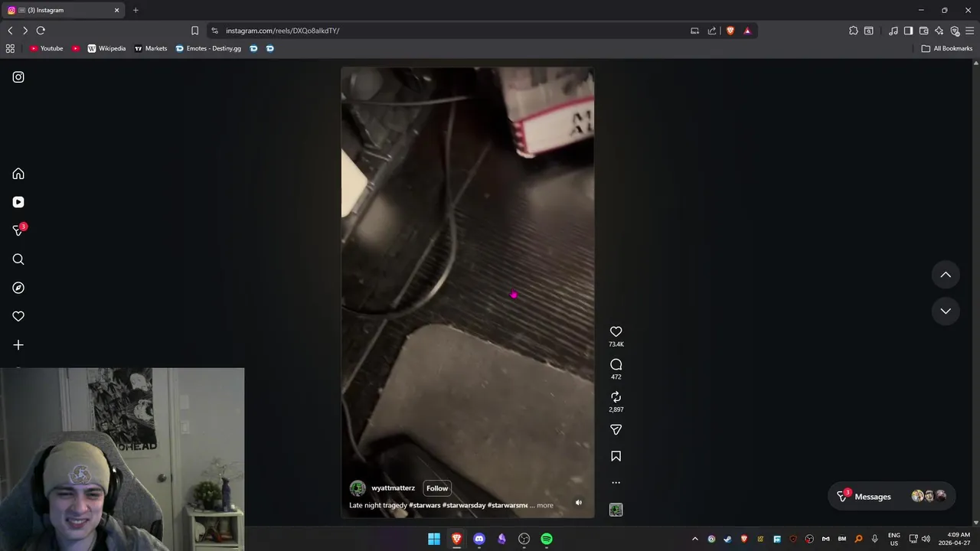Screen dimensions: 980x551
Task: Open the Messages floating panel
Action: pos(892,496)
